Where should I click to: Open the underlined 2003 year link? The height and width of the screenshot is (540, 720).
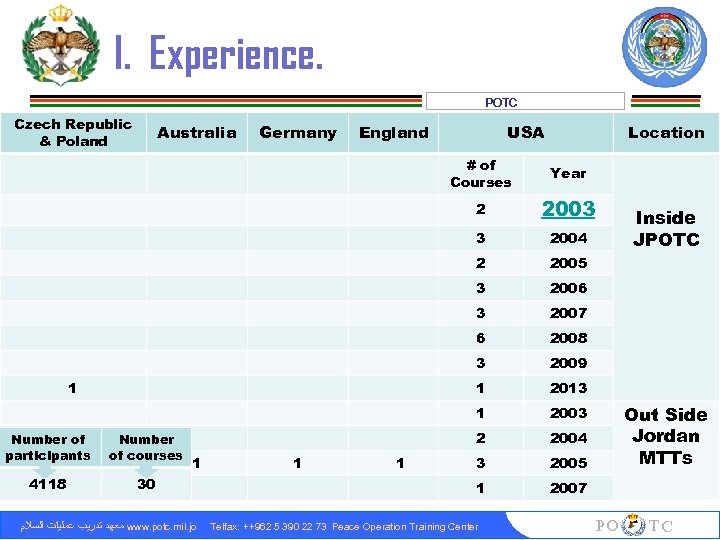click(568, 209)
